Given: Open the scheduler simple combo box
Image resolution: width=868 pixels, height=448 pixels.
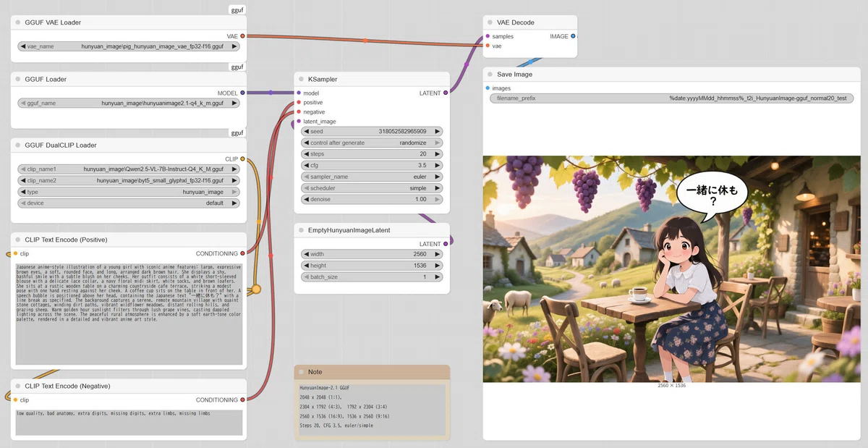Looking at the screenshot, I should point(372,187).
